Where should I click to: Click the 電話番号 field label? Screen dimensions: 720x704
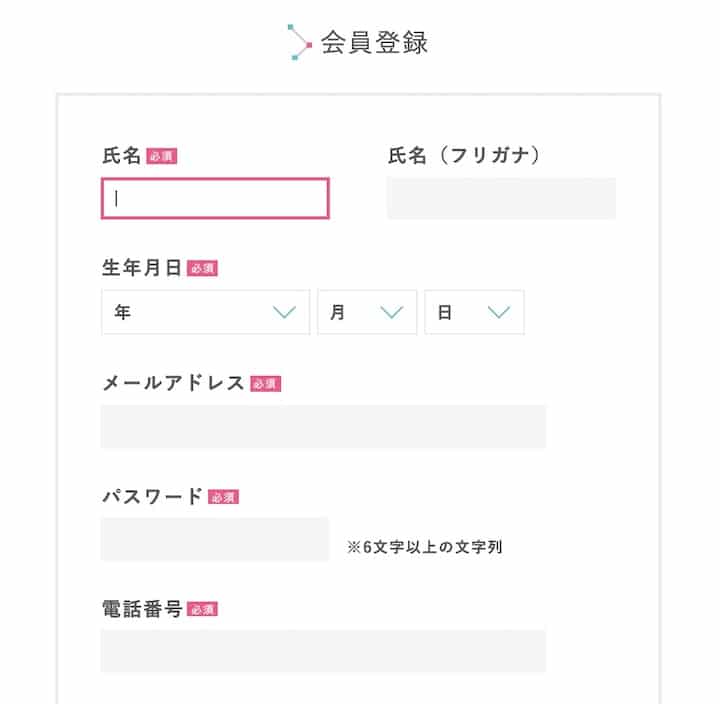pyautogui.click(x=142, y=609)
